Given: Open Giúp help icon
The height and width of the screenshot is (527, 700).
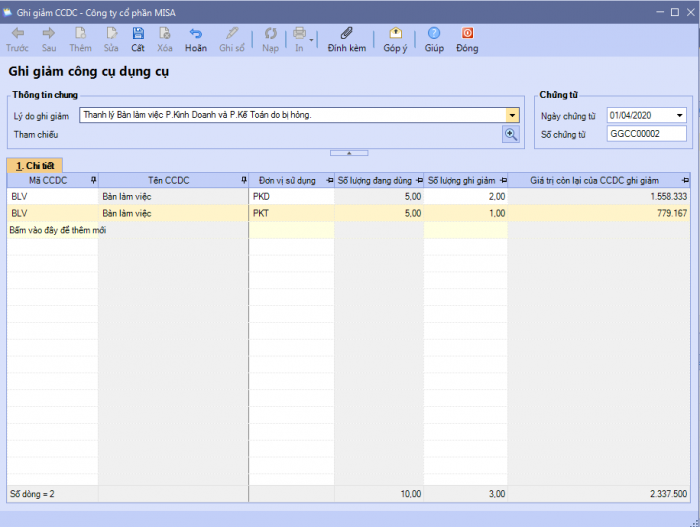Looking at the screenshot, I should [434, 33].
